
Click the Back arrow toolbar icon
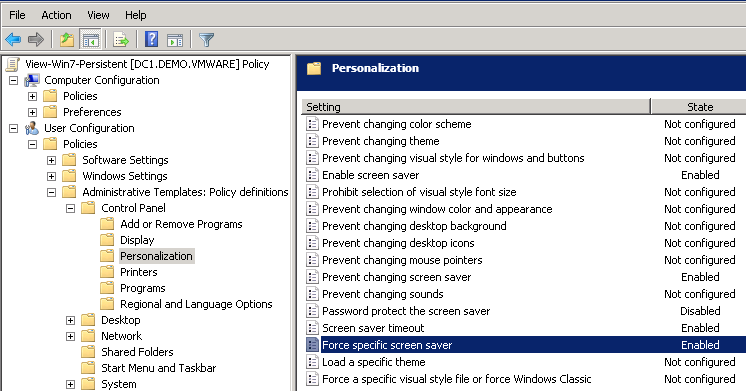[13, 39]
